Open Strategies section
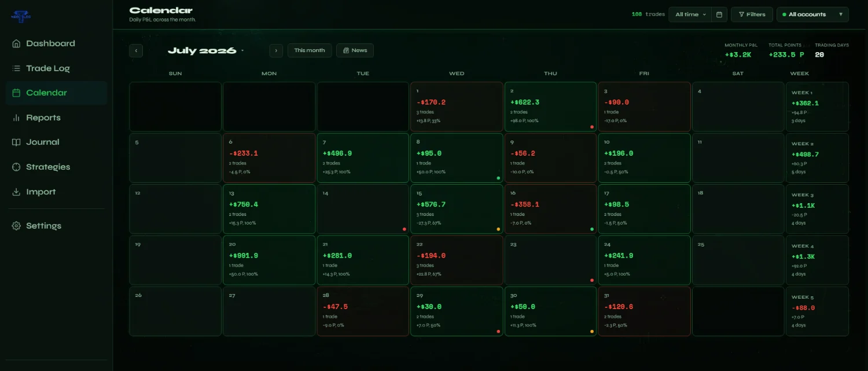 [56, 167]
